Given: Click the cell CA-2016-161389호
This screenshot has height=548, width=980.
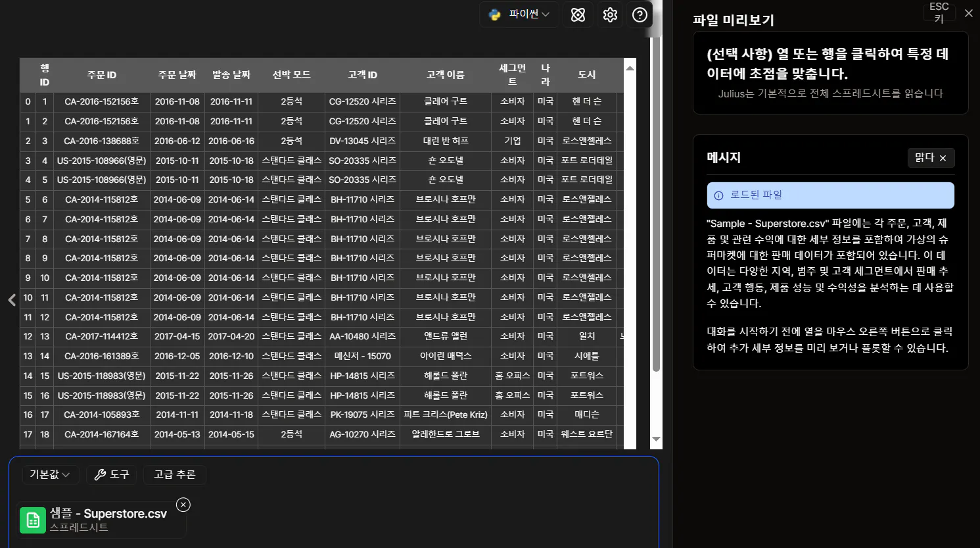Looking at the screenshot, I should [102, 356].
